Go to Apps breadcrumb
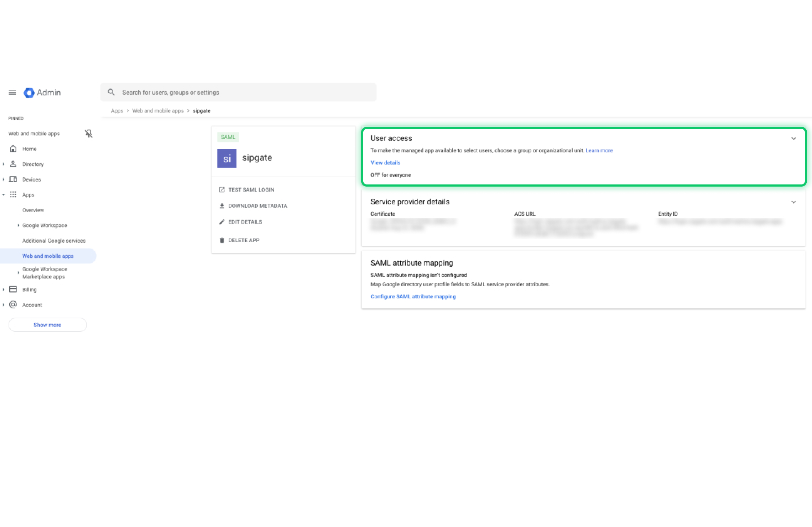Image resolution: width=812 pixels, height=527 pixels. pos(117,111)
